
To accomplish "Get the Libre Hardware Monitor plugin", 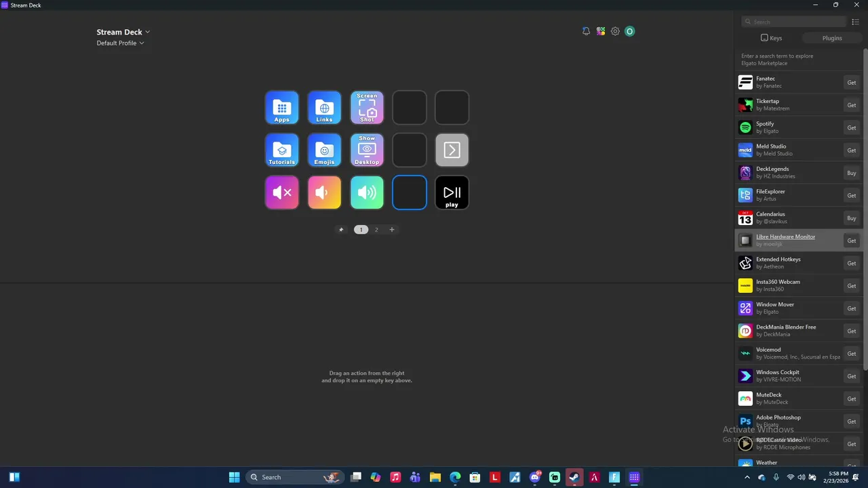I will (x=852, y=241).
